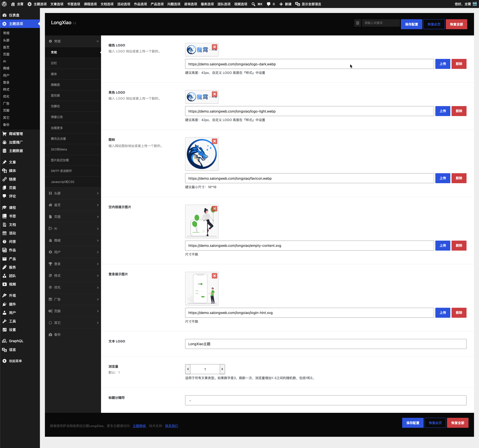
Task: Click 恢复此页 button at the top
Action: pyautogui.click(x=434, y=24)
